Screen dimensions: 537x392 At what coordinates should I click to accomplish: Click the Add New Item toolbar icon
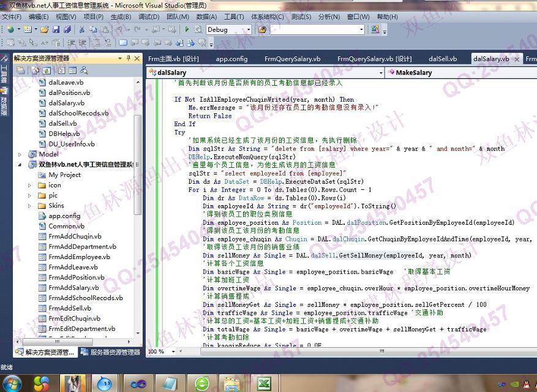tap(28, 30)
